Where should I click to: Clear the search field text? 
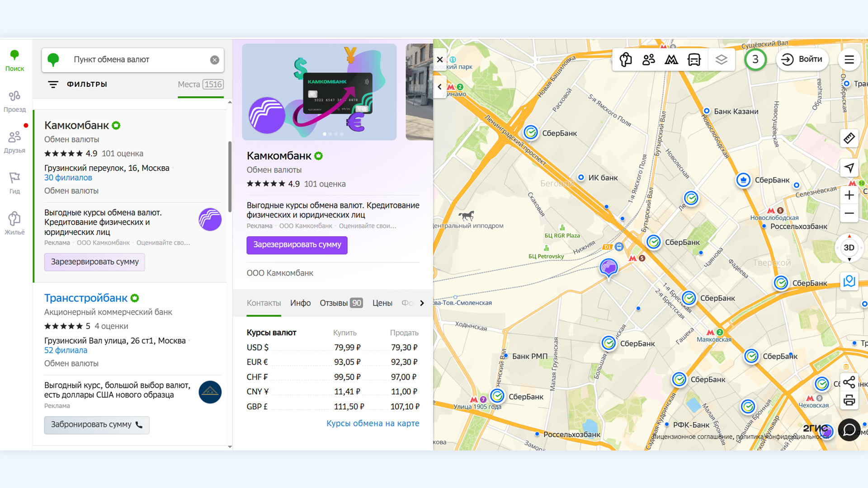(x=215, y=60)
